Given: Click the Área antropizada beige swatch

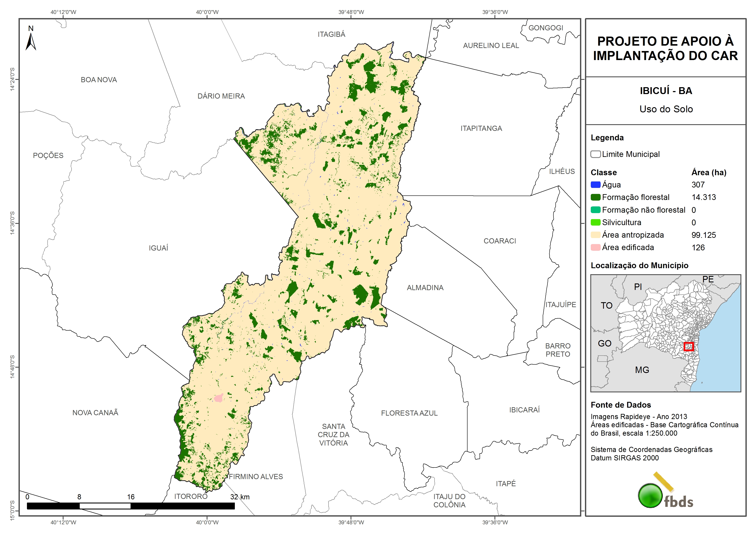Looking at the screenshot, I should (x=595, y=235).
